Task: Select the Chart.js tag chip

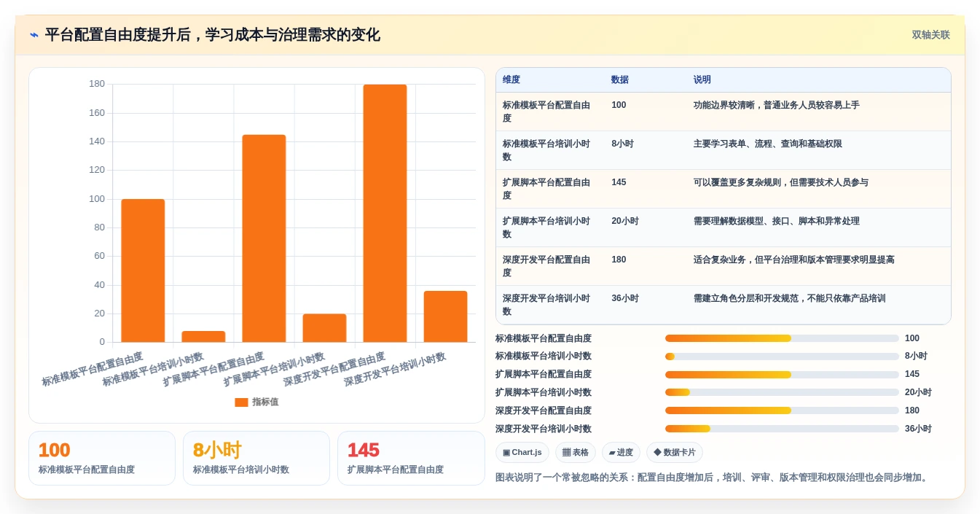Action: (522, 452)
